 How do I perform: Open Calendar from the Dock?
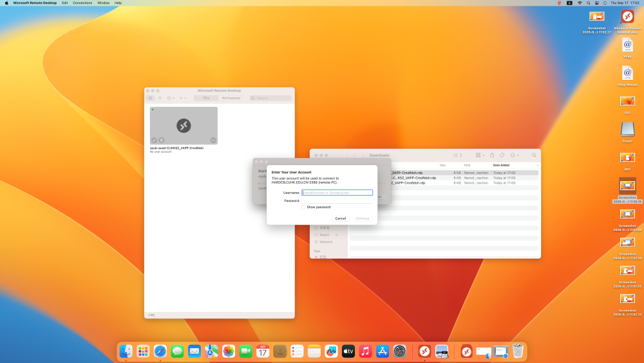point(263,351)
